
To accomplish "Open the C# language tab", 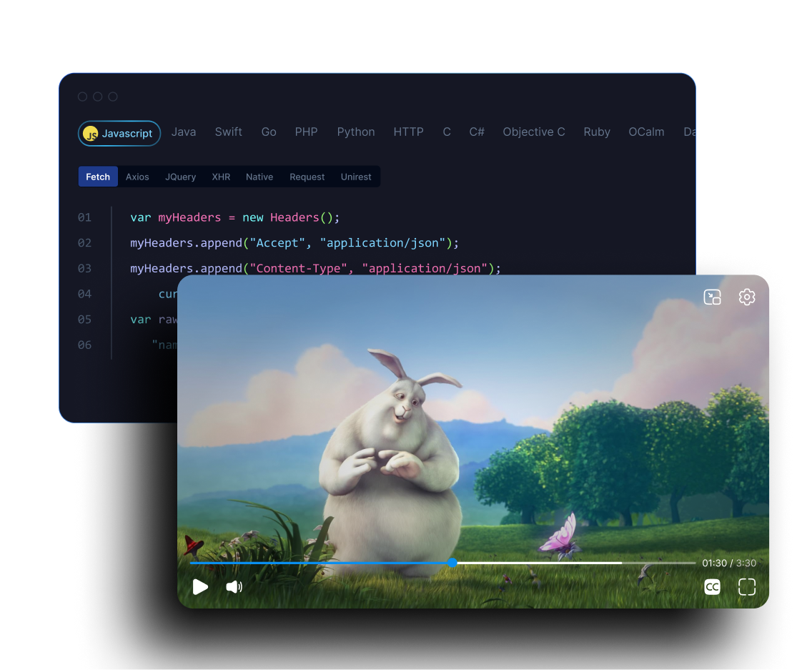I will click(x=477, y=132).
